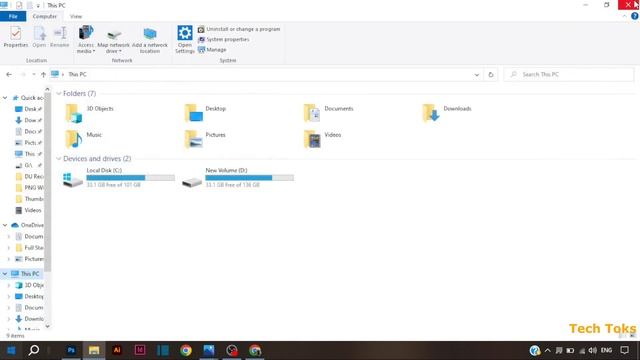Click Access media ribbon button
This screenshot has width=640, height=360.
click(86, 39)
